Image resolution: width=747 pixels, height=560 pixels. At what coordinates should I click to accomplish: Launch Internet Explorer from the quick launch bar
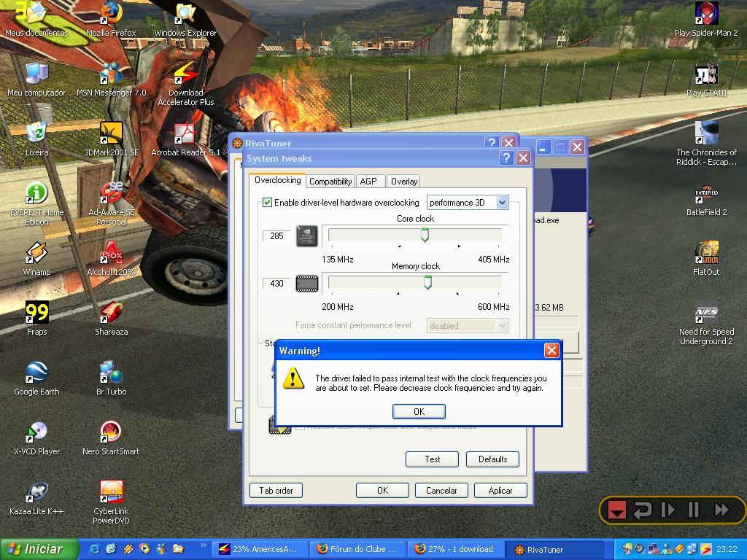[x=94, y=549]
